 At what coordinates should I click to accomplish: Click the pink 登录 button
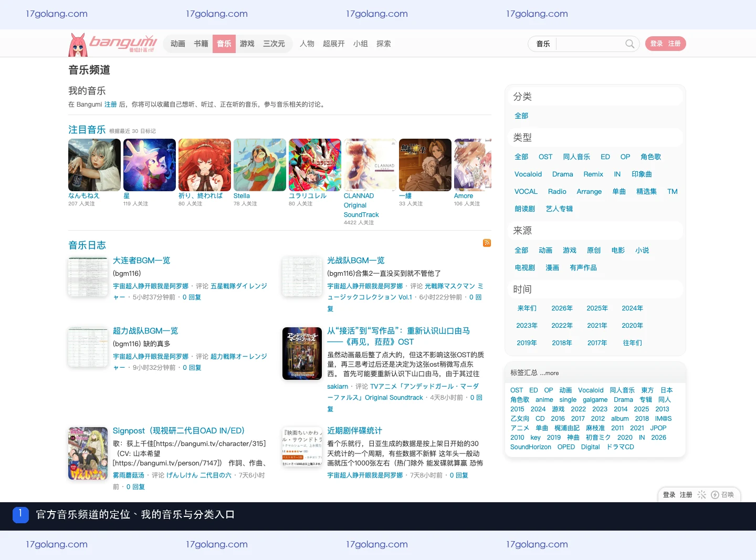click(x=657, y=44)
